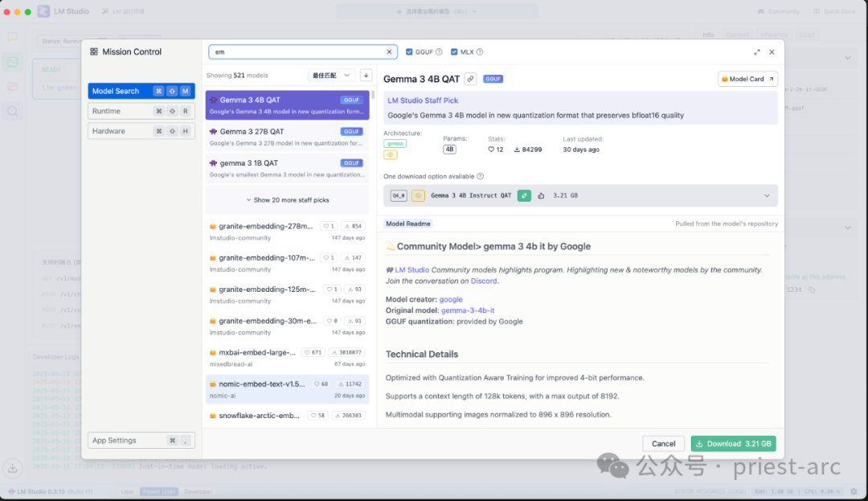
Task: Collapse the lower section in background right panel
Action: [848, 228]
